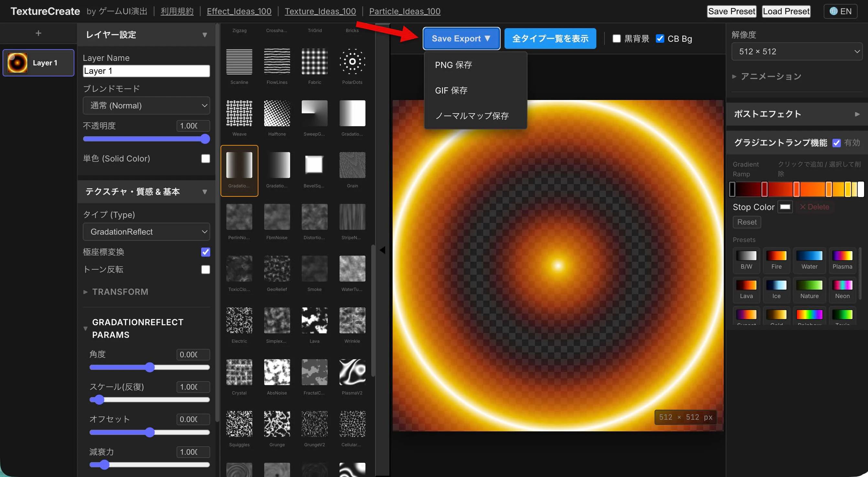868x477 pixels.
Task: Choose GIF 保存 from export menu
Action: point(475,90)
